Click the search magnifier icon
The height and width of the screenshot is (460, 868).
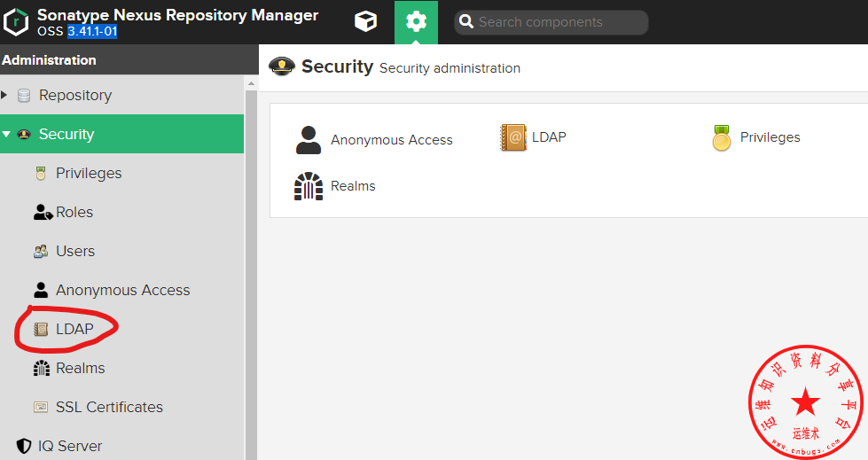[466, 22]
